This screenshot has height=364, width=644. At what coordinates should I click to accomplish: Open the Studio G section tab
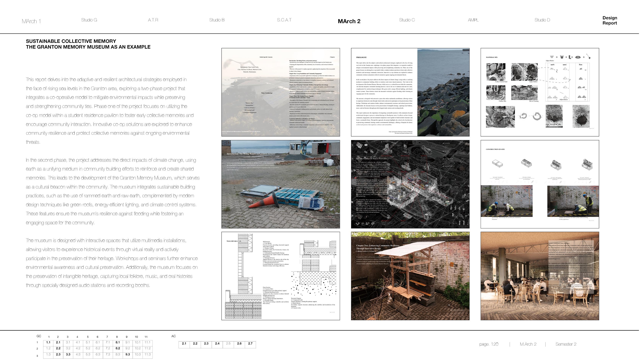[x=89, y=20]
